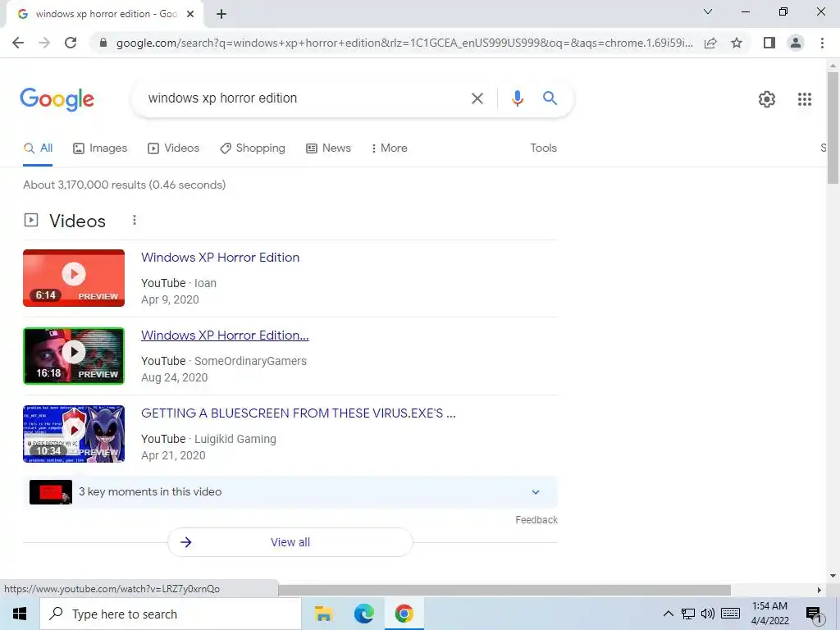The width and height of the screenshot is (840, 630).
Task: Open the tab search chevron
Action: 708,11
